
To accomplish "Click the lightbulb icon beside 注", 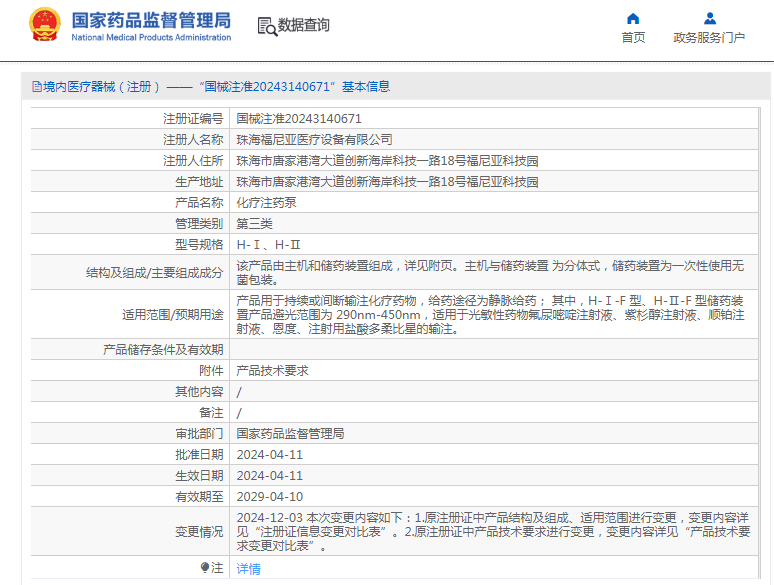I will pyautogui.click(x=205, y=568).
